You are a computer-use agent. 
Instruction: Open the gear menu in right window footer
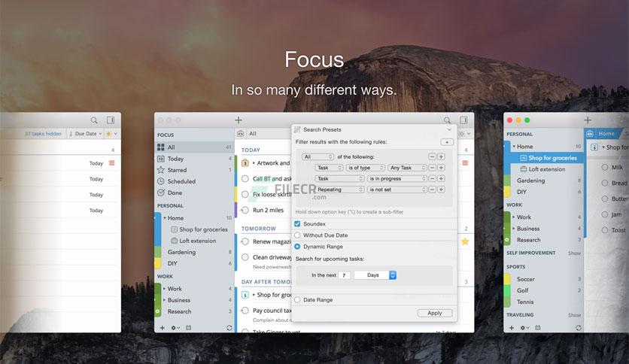click(524, 327)
